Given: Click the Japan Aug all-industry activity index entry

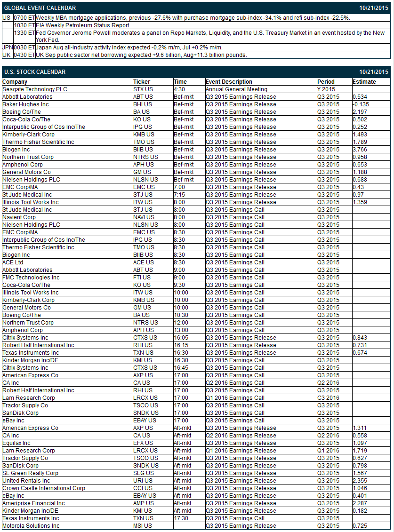Looking at the screenshot, I should click(129, 48).
